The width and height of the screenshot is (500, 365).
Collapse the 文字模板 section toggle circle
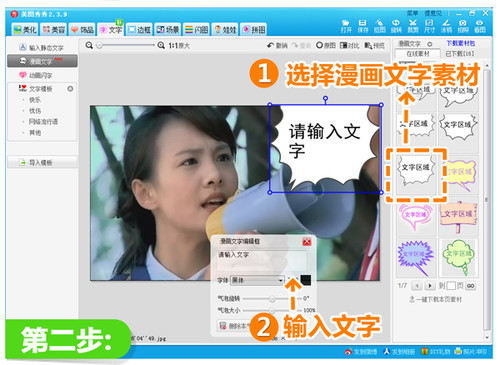[x=70, y=89]
